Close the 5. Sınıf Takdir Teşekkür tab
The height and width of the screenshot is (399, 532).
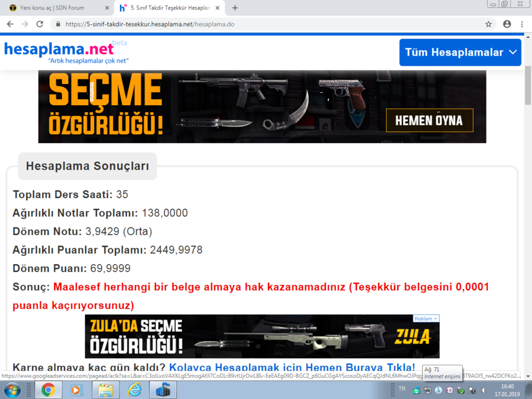[218, 8]
